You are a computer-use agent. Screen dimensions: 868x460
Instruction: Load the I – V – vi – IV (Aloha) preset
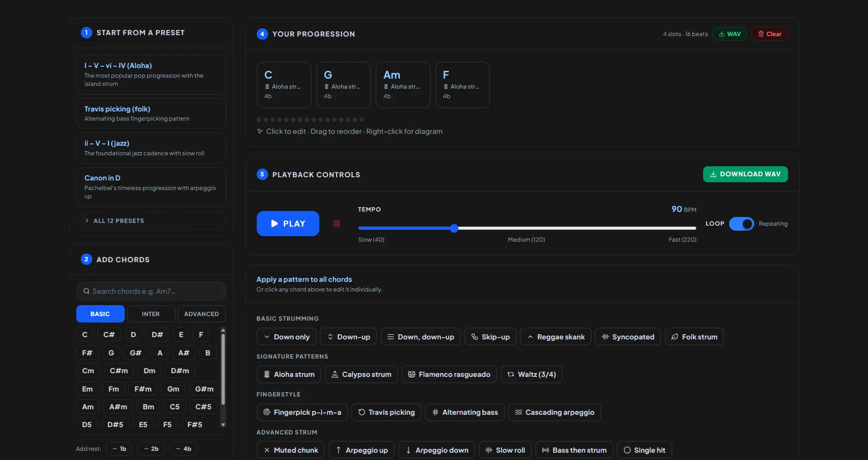(151, 75)
